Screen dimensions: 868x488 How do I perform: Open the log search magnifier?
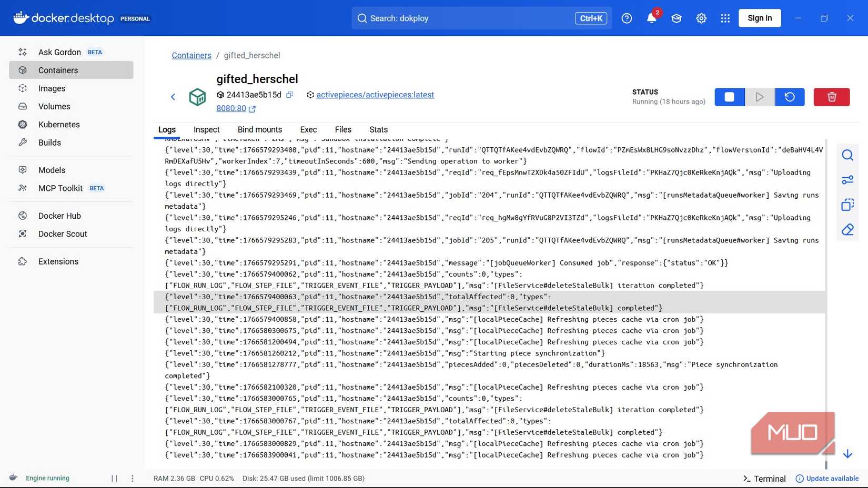(x=847, y=155)
